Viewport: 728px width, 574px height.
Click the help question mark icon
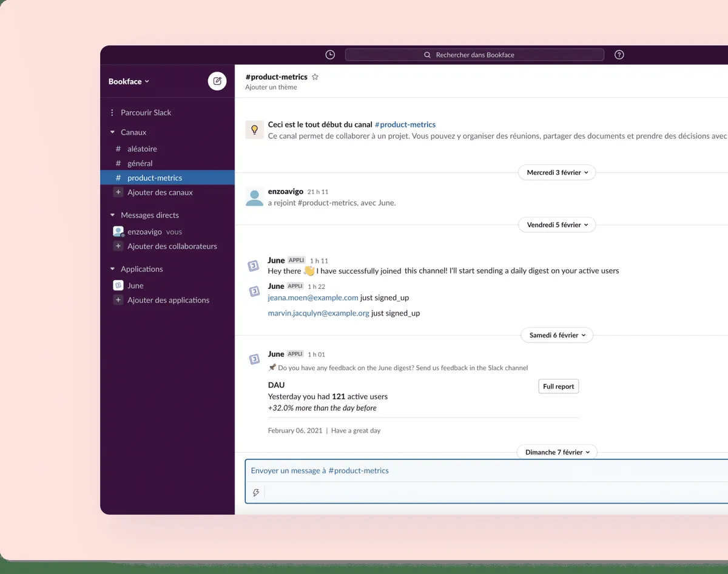(619, 55)
